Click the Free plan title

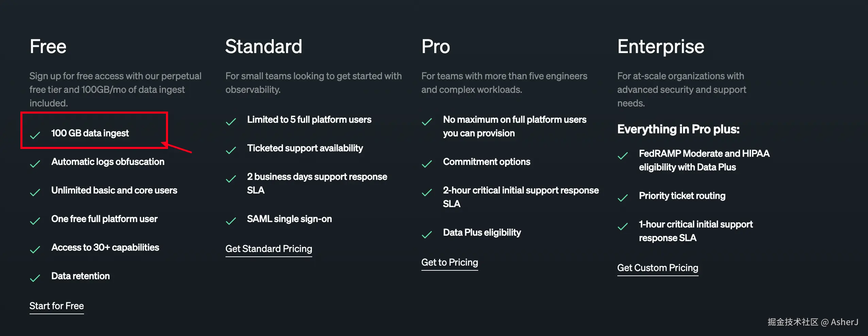point(48,47)
